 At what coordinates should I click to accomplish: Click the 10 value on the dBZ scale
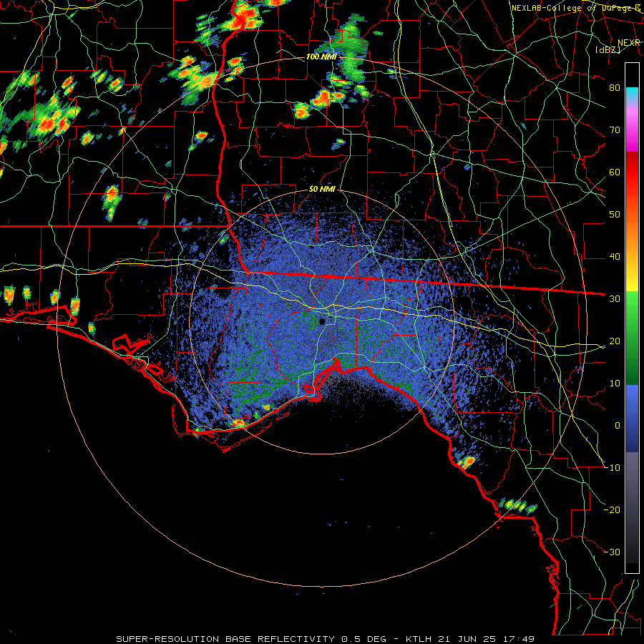615,384
